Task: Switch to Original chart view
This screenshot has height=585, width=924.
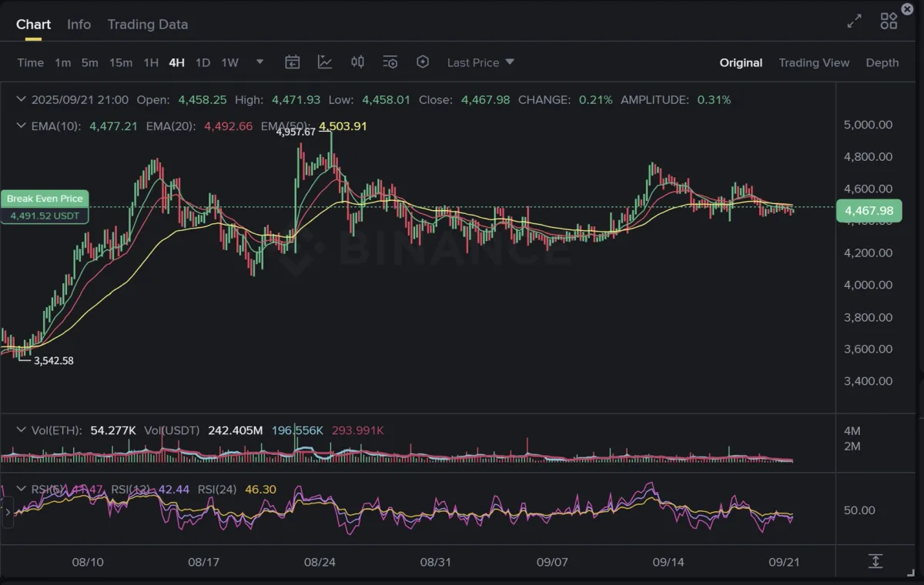Action: coord(741,62)
